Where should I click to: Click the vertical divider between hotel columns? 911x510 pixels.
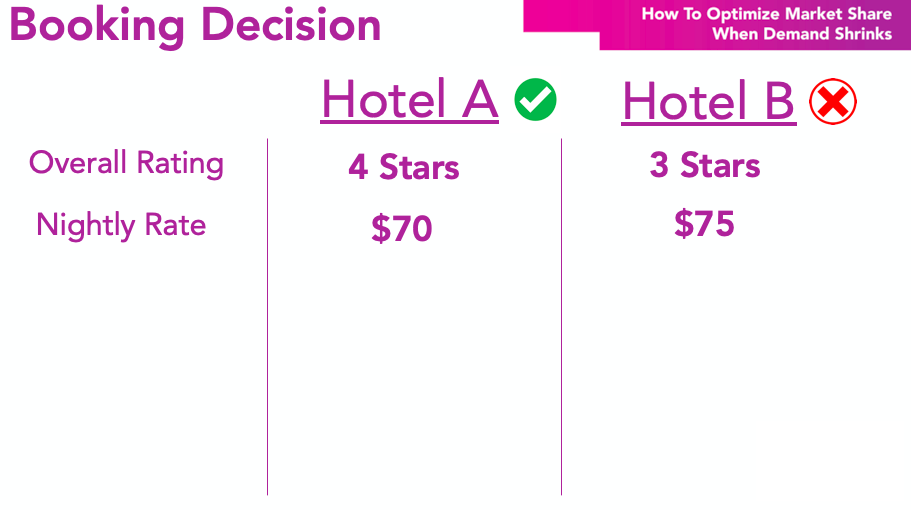(561, 317)
